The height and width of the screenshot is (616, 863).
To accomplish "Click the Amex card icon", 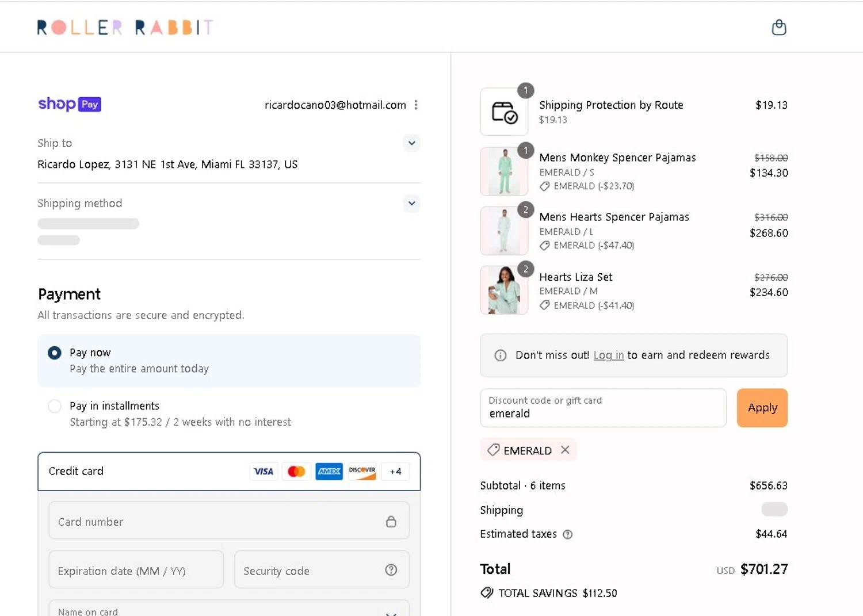I will [x=329, y=472].
